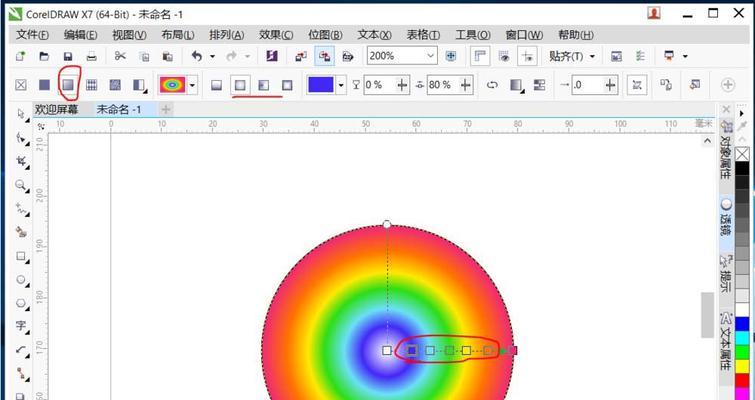755x400 pixels.
Task: Select the Pick tool in the toolbox
Action: (22, 114)
